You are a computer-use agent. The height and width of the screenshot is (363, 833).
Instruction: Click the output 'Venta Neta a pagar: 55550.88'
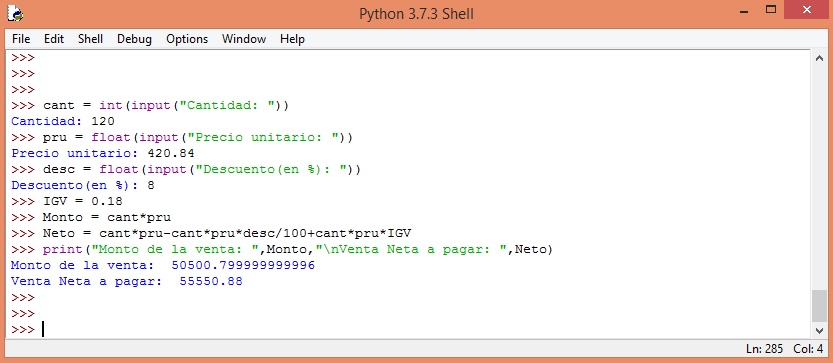click(126, 281)
